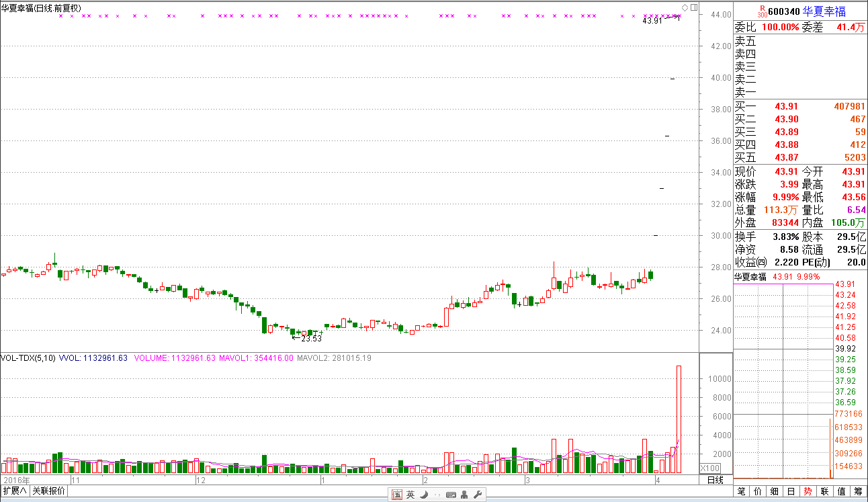Click the 买三 price 43.89
The image size is (868, 502).
(786, 132)
